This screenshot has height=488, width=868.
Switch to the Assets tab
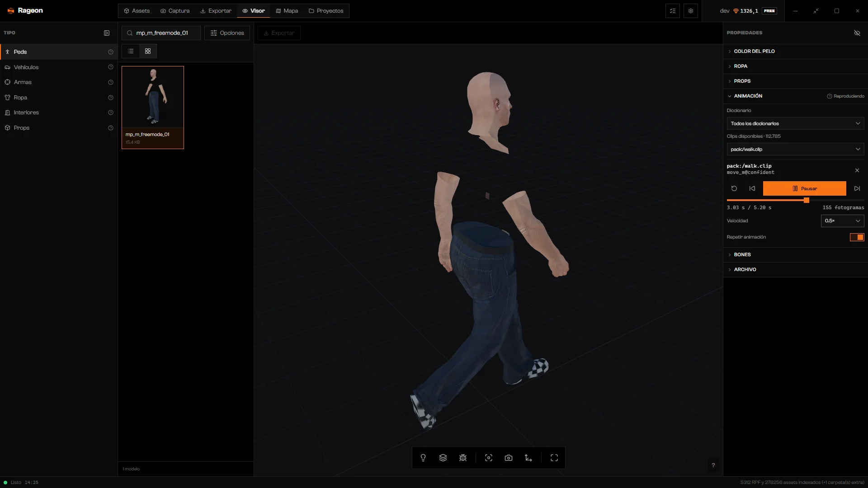point(137,11)
